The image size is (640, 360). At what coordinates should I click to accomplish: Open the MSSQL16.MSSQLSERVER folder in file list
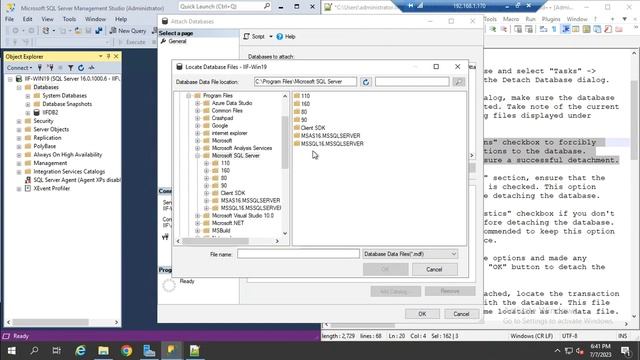328,144
